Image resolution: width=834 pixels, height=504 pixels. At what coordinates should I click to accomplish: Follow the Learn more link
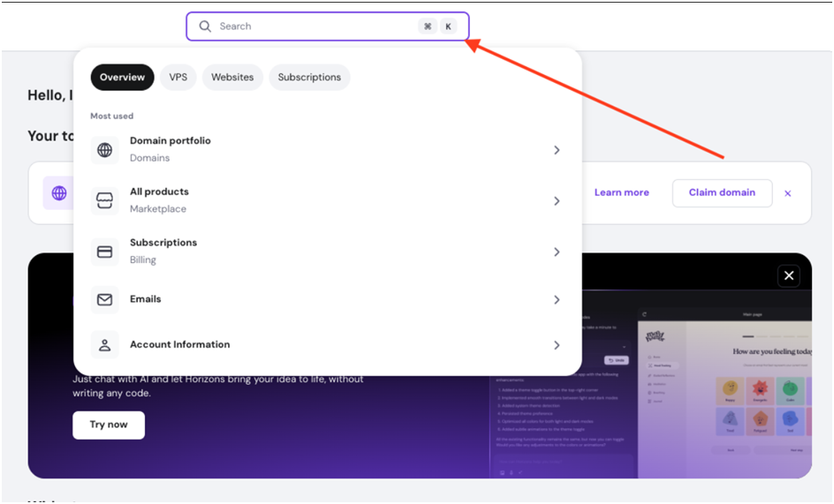click(x=621, y=192)
